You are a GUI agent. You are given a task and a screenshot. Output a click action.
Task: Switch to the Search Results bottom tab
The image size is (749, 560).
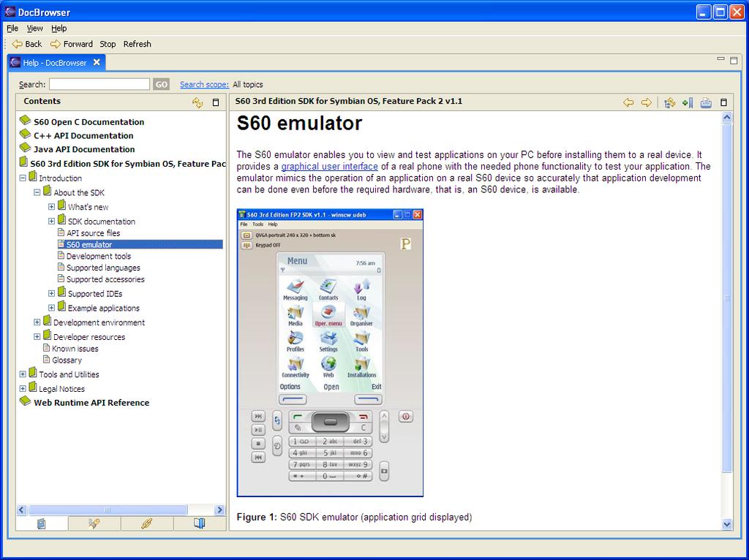click(x=94, y=523)
